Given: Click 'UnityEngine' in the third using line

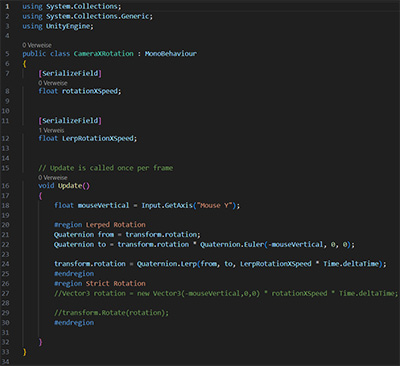Looking at the screenshot, I should 68,26.
